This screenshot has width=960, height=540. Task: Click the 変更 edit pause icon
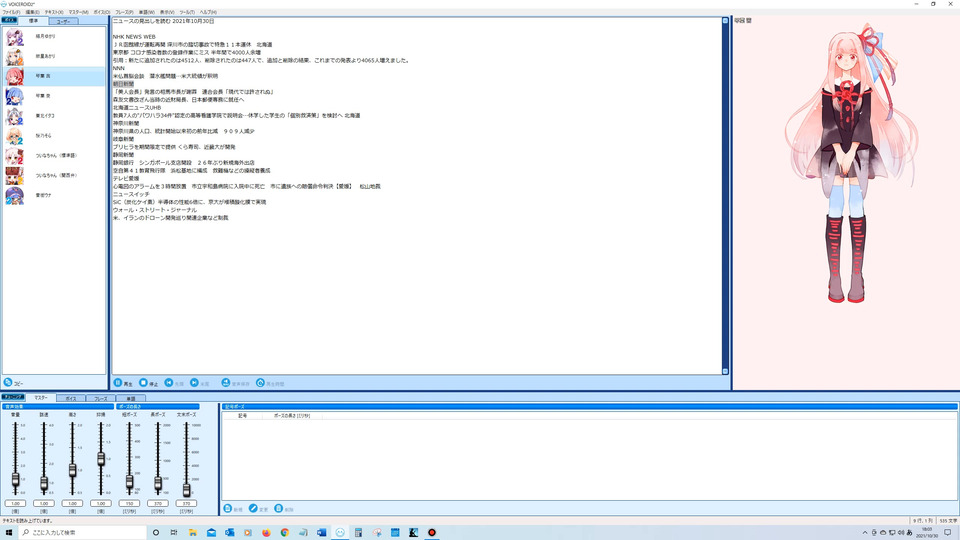(253, 509)
